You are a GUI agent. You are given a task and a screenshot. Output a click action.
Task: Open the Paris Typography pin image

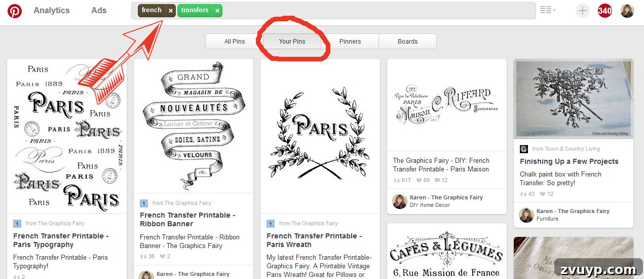click(x=67, y=136)
